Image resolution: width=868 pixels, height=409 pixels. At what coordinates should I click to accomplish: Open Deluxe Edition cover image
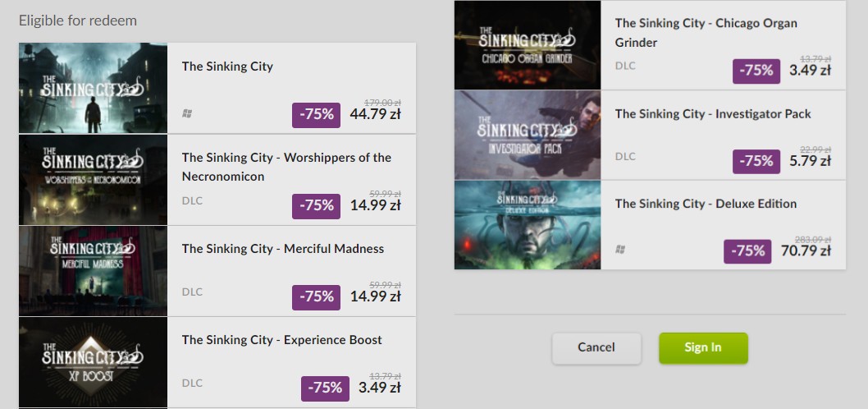click(x=528, y=225)
